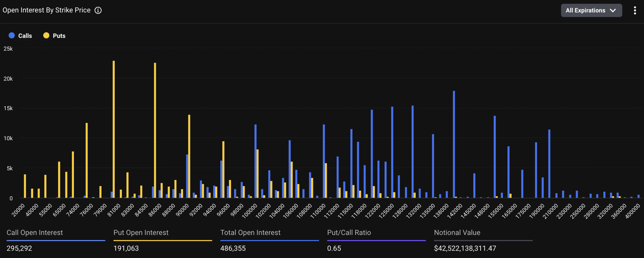Image resolution: width=644 pixels, height=258 pixels.
Task: Click the Notional Value label
Action: [457, 233]
